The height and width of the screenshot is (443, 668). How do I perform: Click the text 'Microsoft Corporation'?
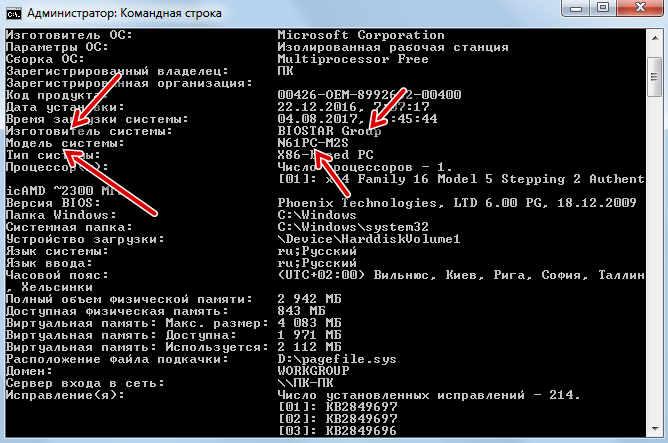tap(361, 35)
